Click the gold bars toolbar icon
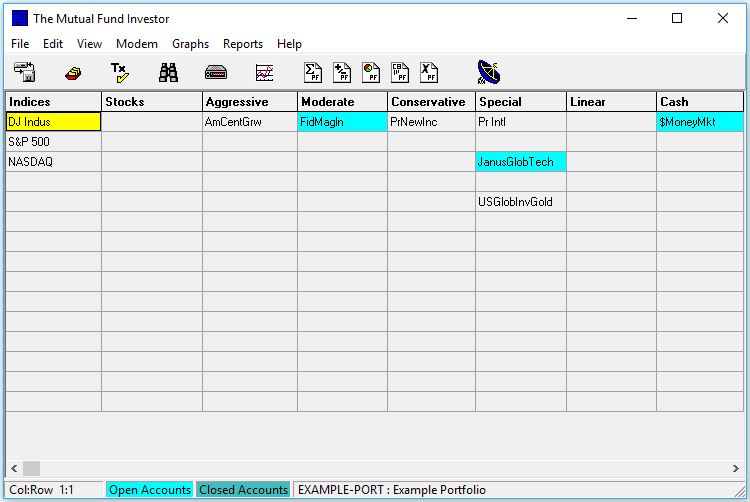The width and height of the screenshot is (750, 502). pos(73,73)
